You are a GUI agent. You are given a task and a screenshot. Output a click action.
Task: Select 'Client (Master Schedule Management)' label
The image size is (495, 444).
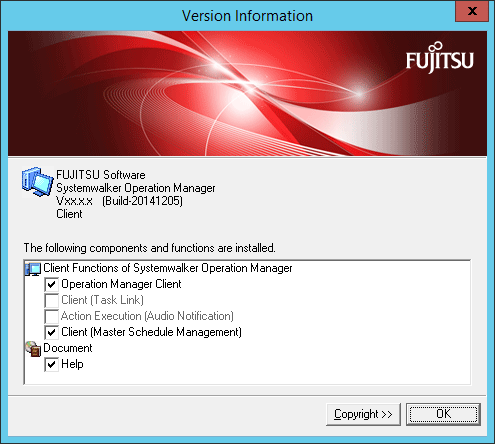(152, 332)
